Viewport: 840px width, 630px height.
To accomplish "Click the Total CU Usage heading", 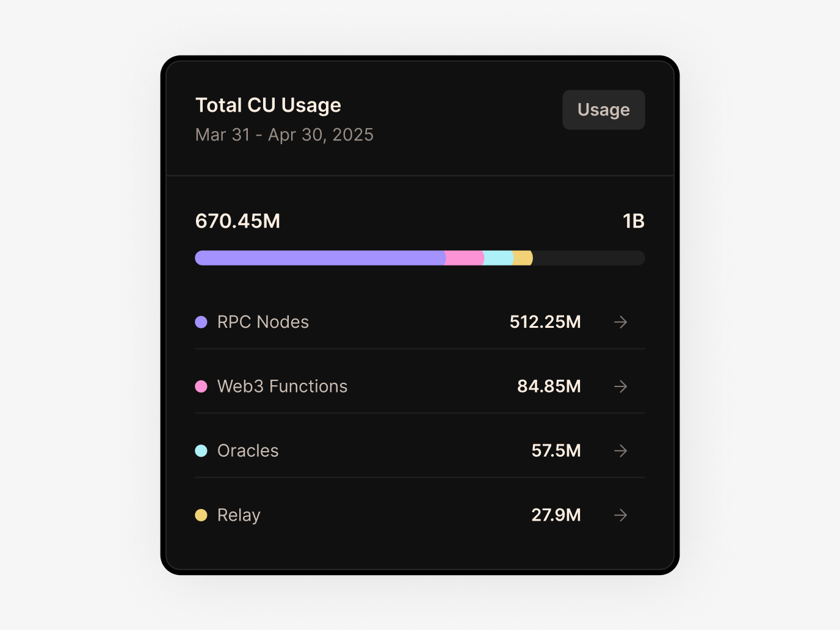I will coord(268,105).
